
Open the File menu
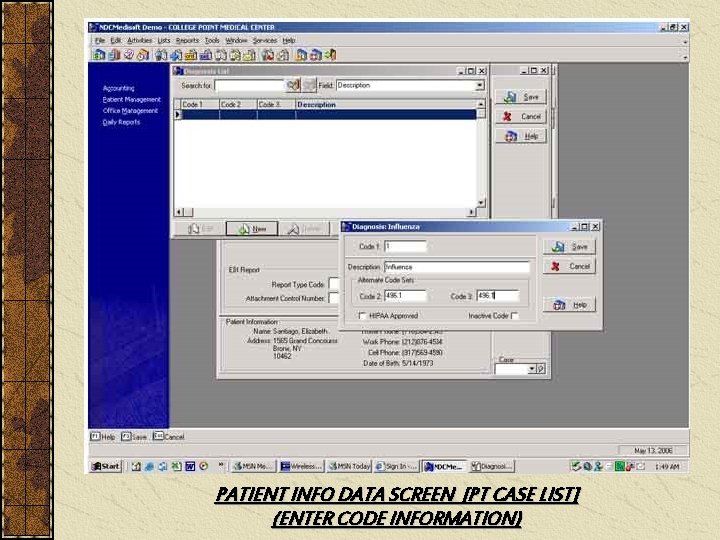click(x=100, y=40)
